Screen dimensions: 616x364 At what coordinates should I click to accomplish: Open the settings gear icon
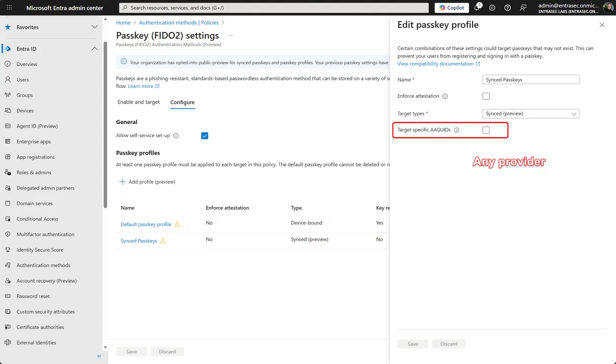tap(492, 7)
